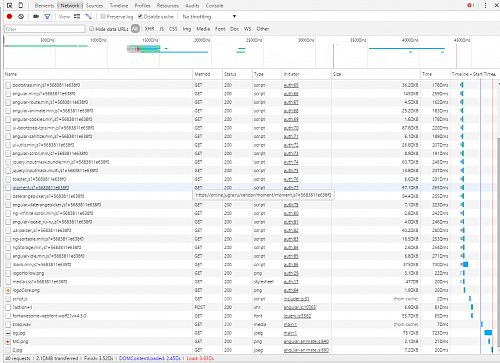Open initiator link include.js:31
Viewport: 500px width, 363px height.
(296, 299)
